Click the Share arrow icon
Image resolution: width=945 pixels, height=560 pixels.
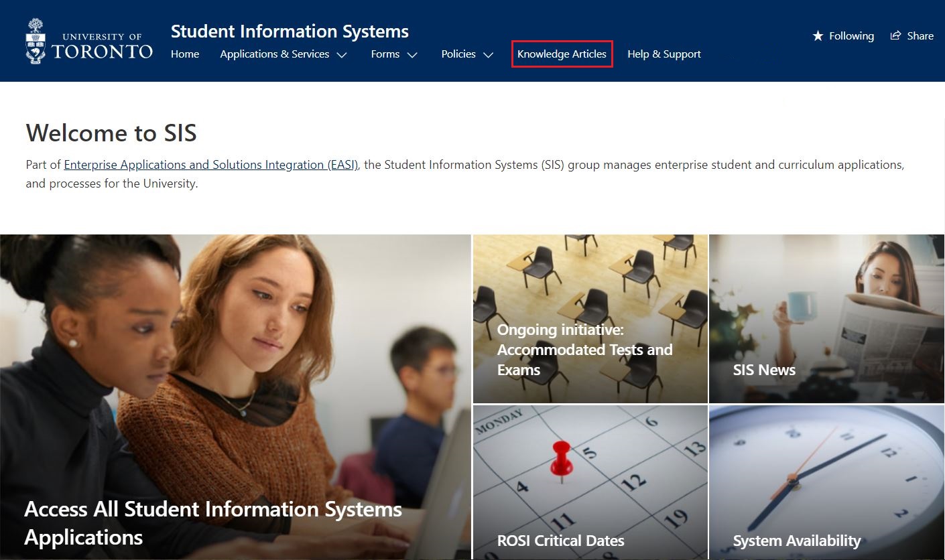click(895, 36)
